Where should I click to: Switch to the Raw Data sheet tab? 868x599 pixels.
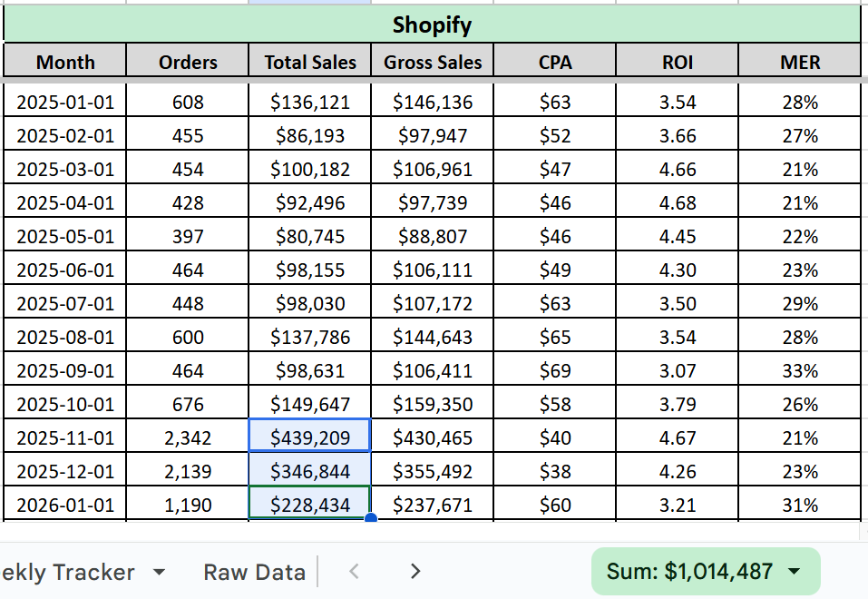[254, 572]
